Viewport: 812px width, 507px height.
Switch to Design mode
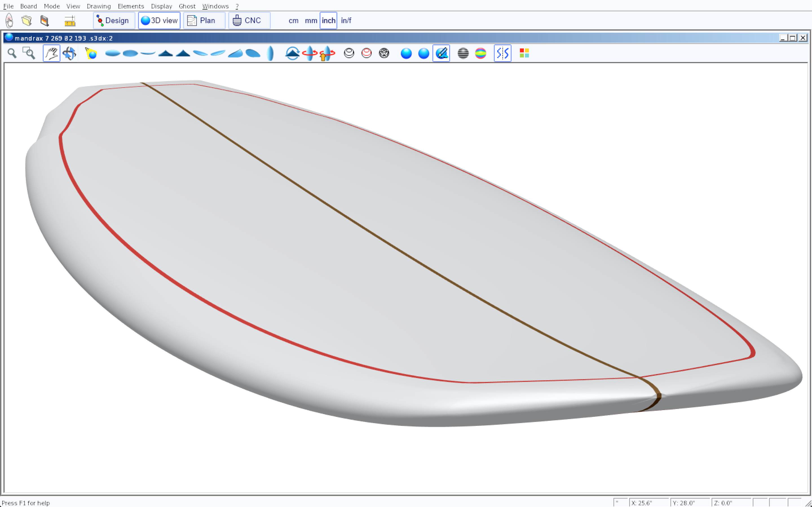[x=114, y=21]
